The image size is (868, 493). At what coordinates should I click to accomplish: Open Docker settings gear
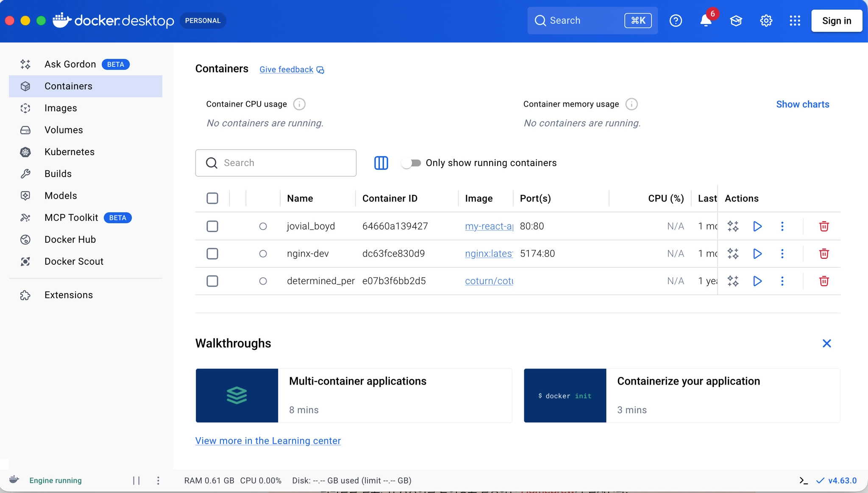766,20
